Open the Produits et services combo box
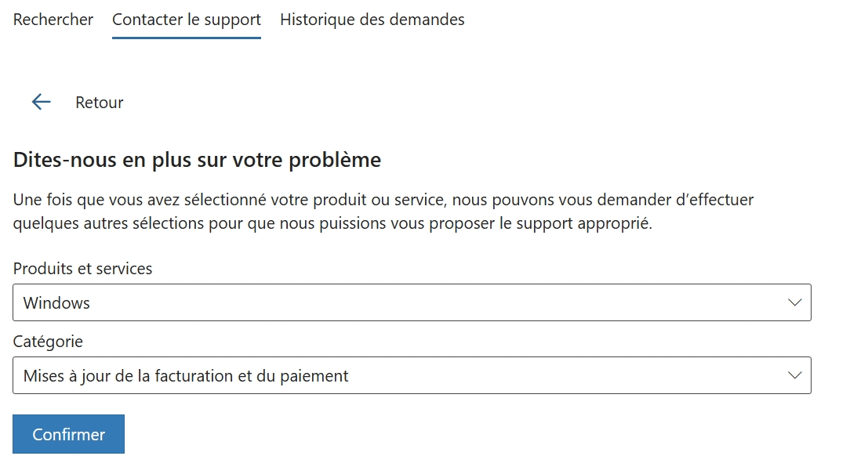The height and width of the screenshot is (474, 868). [x=412, y=302]
